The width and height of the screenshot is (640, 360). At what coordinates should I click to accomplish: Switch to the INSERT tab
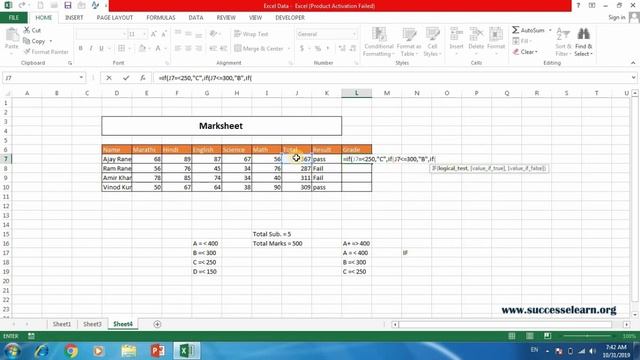click(x=74, y=18)
